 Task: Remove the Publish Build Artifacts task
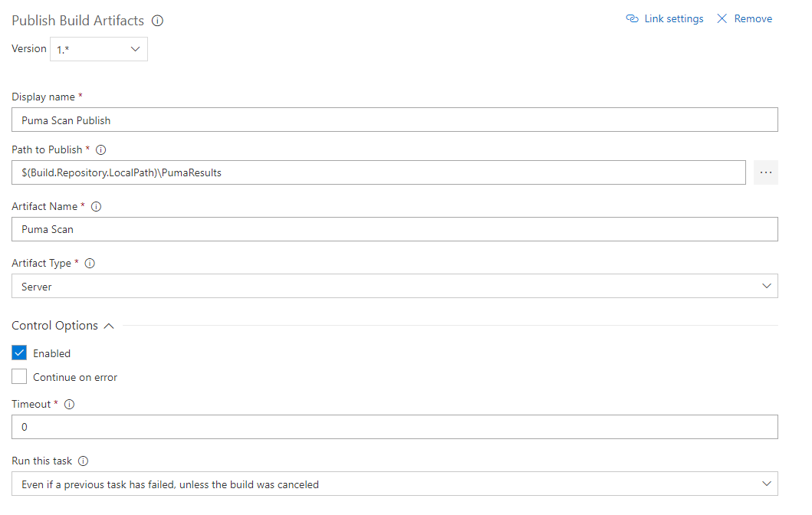[751, 18]
